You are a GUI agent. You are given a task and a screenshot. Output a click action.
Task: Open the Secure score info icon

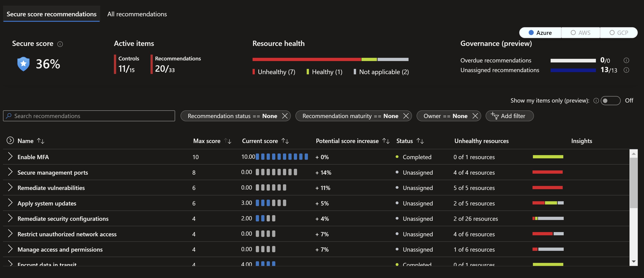pos(60,44)
